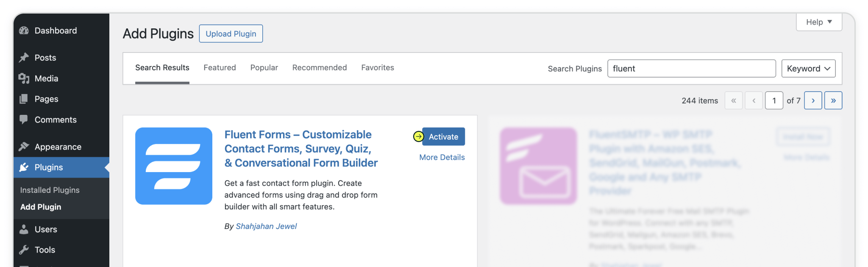Go to next page with single arrow
868x267 pixels.
(x=813, y=100)
